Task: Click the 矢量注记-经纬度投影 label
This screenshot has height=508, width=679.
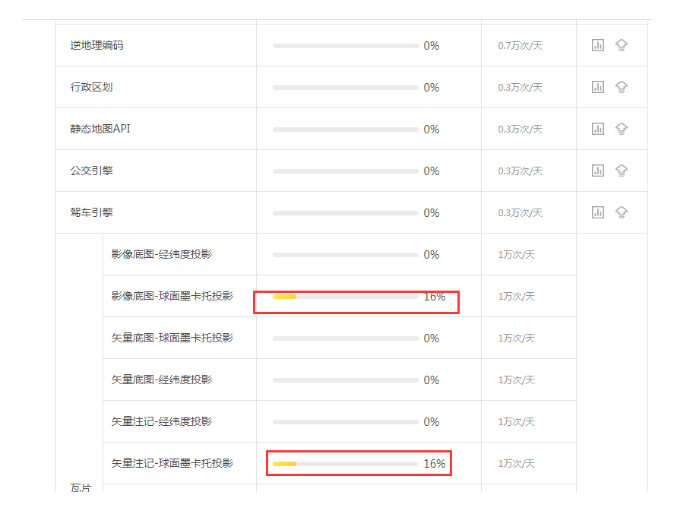Action: tap(161, 422)
